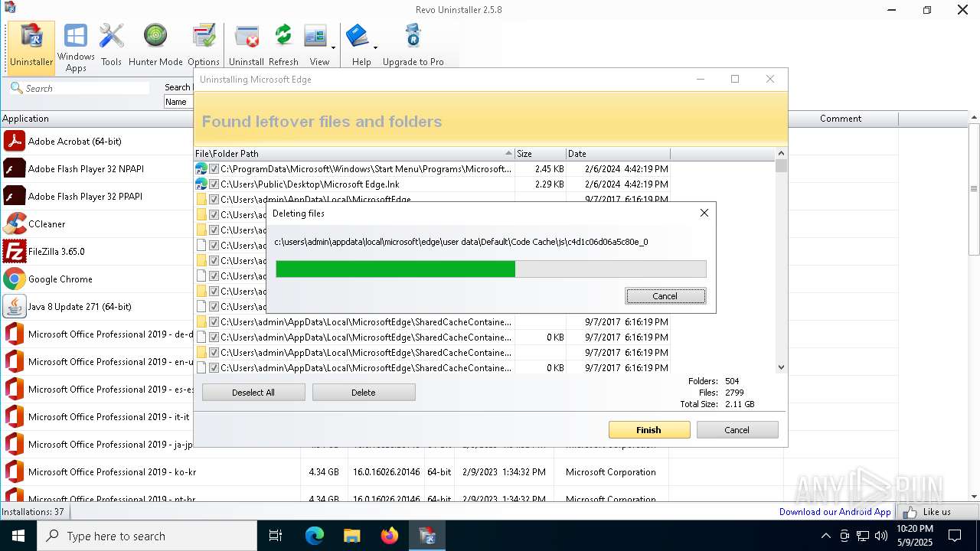
Task: Uncheck AppData\Local\MicrosoftEdge folder checkbox
Action: [214, 200]
